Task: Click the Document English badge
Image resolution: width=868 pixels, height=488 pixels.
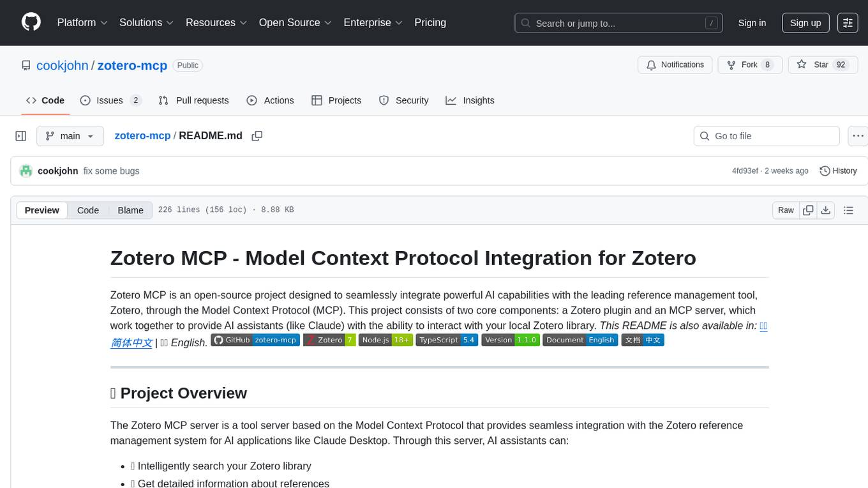Action: (580, 340)
